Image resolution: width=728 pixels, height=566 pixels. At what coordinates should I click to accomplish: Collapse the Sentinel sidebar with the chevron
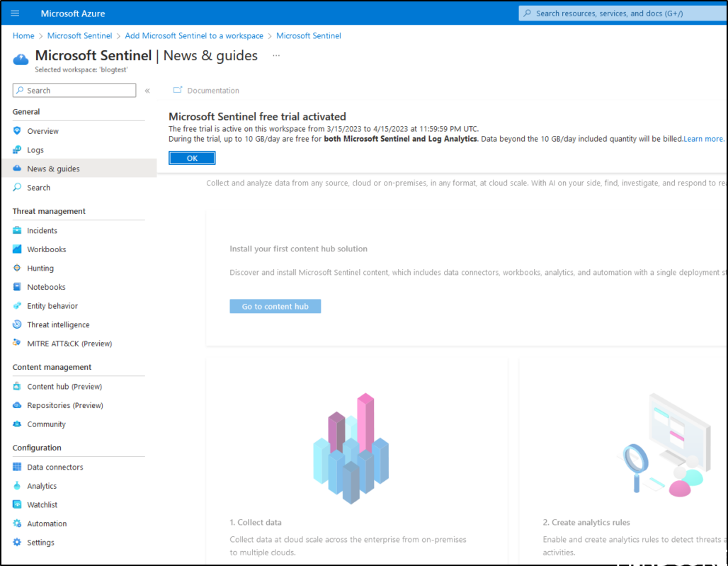pyautogui.click(x=147, y=90)
